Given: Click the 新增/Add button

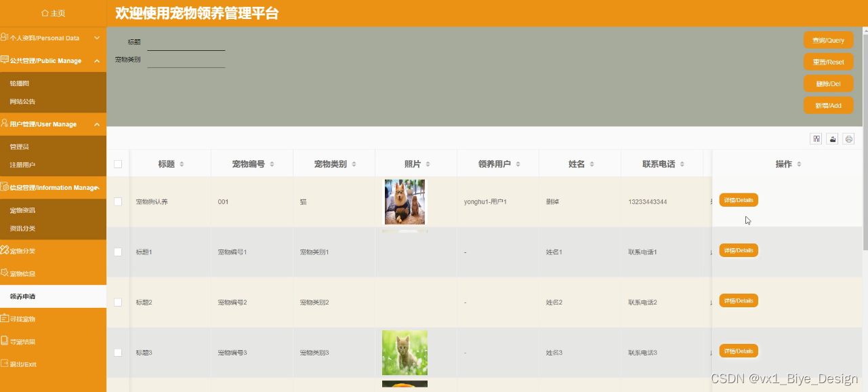Looking at the screenshot, I should click(x=828, y=105).
